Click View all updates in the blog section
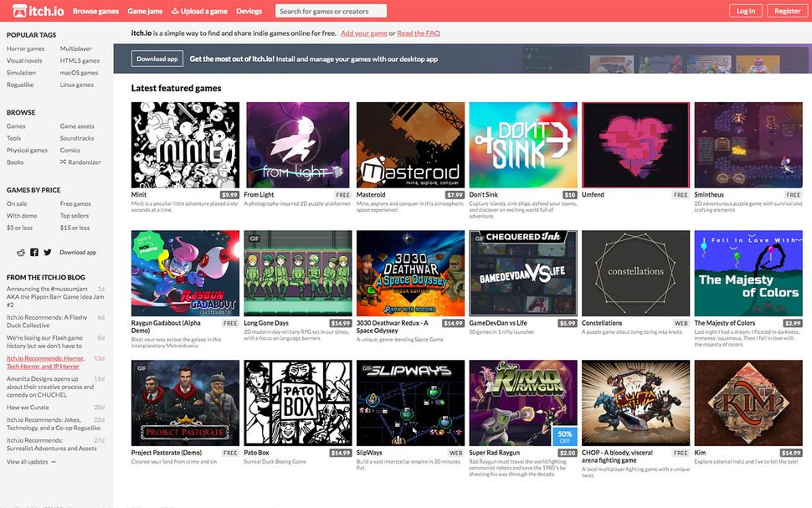The width and height of the screenshot is (812, 508). 30,460
